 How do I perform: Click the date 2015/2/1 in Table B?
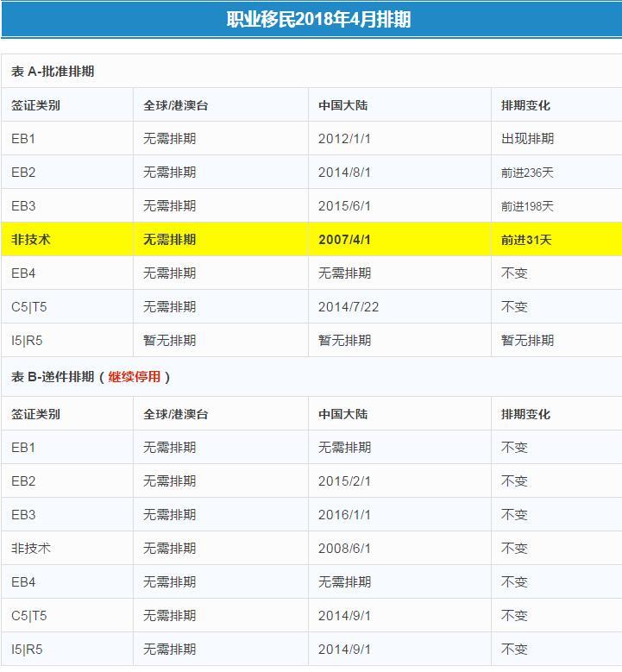click(344, 480)
